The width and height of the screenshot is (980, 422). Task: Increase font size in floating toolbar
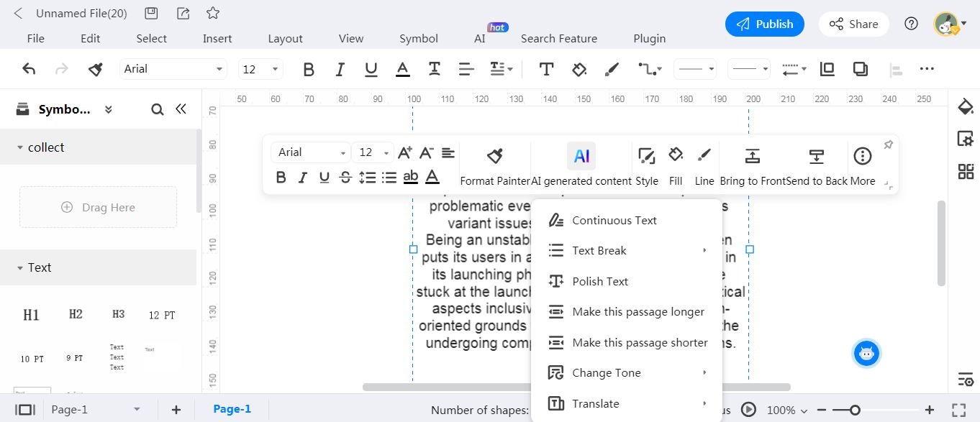pyautogui.click(x=405, y=152)
